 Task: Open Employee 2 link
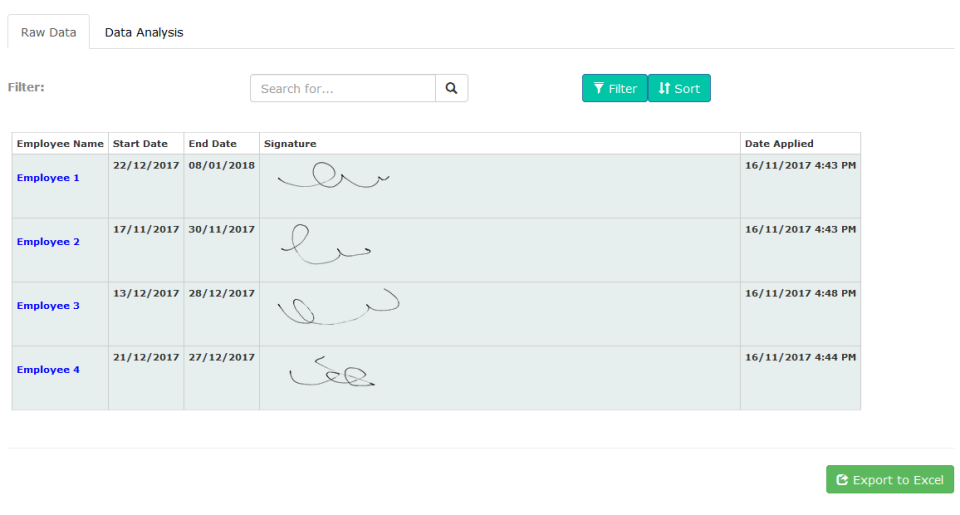point(48,242)
